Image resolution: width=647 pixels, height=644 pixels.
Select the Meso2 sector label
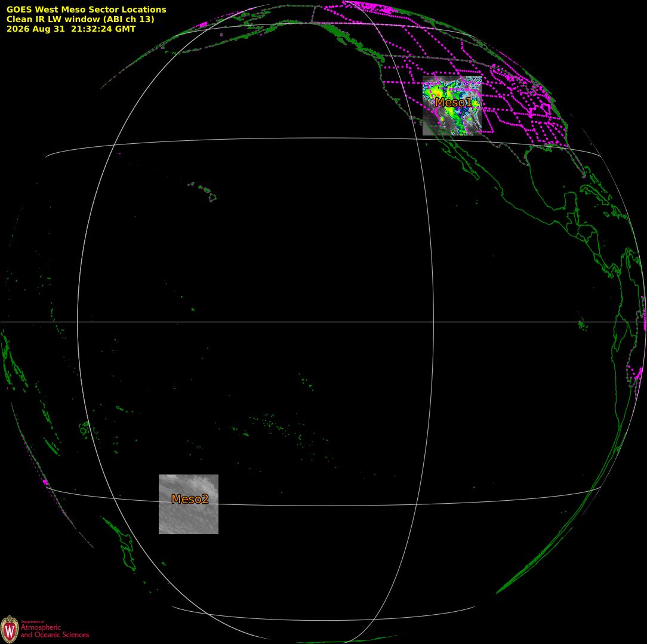coord(190,499)
